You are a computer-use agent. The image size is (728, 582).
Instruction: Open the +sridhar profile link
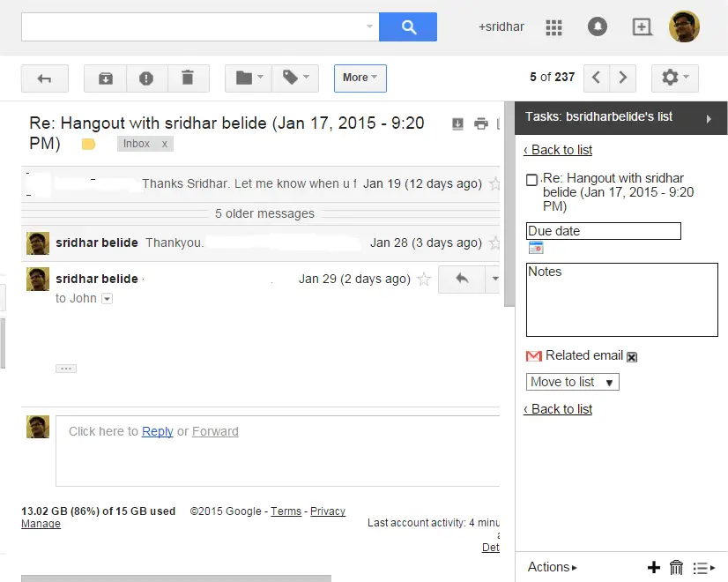point(501,27)
